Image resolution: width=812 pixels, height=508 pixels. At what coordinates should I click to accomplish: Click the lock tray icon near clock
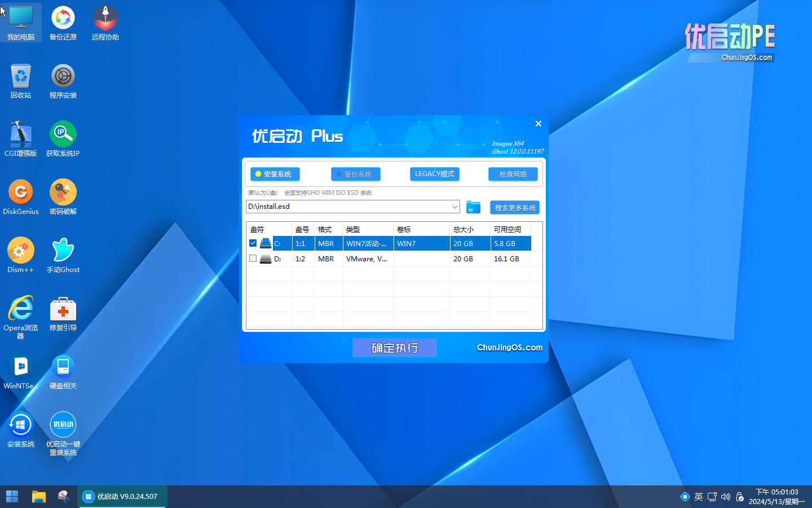click(x=740, y=497)
